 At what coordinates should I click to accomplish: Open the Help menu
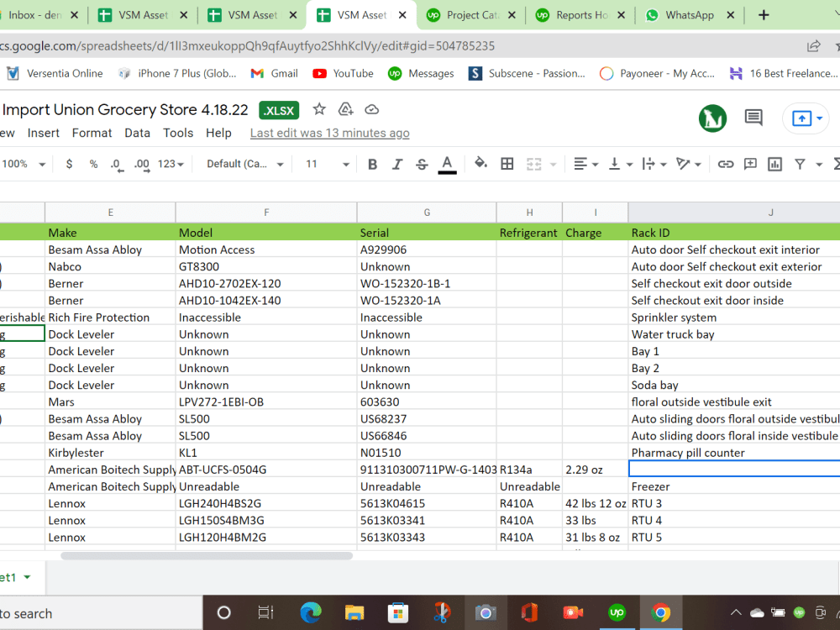218,133
